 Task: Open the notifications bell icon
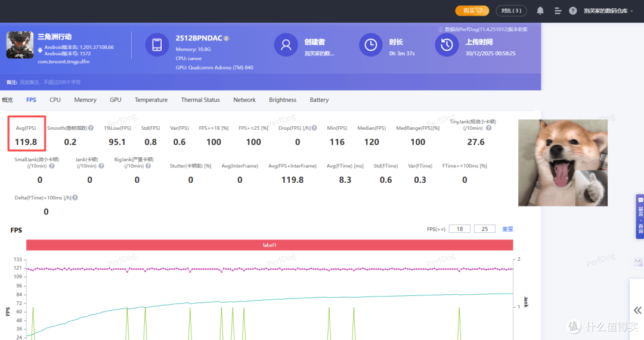540,11
